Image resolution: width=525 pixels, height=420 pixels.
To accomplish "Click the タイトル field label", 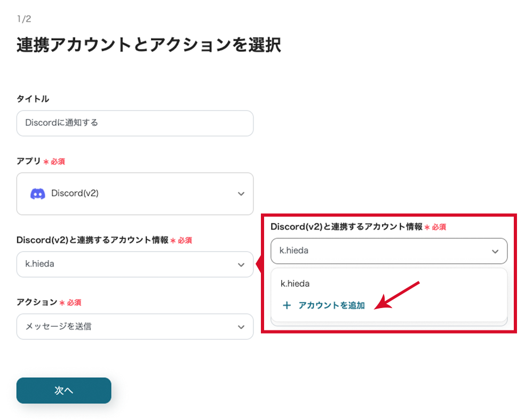I will tap(33, 99).
